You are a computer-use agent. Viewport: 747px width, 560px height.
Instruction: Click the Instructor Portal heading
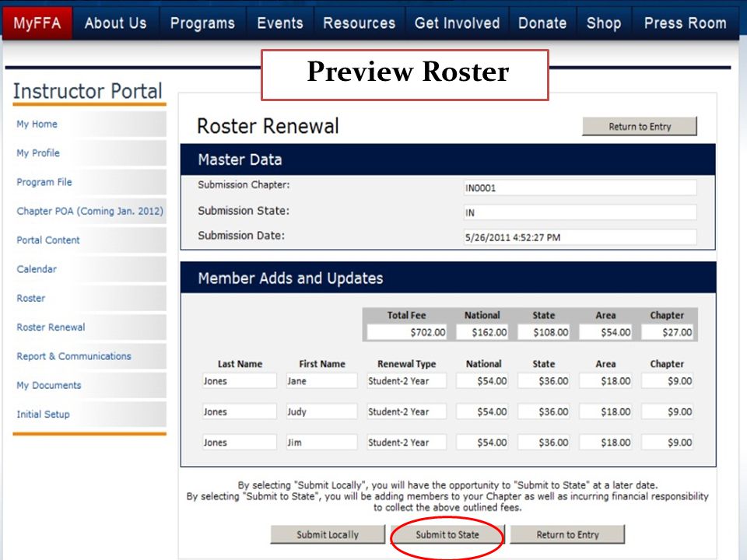(x=88, y=91)
